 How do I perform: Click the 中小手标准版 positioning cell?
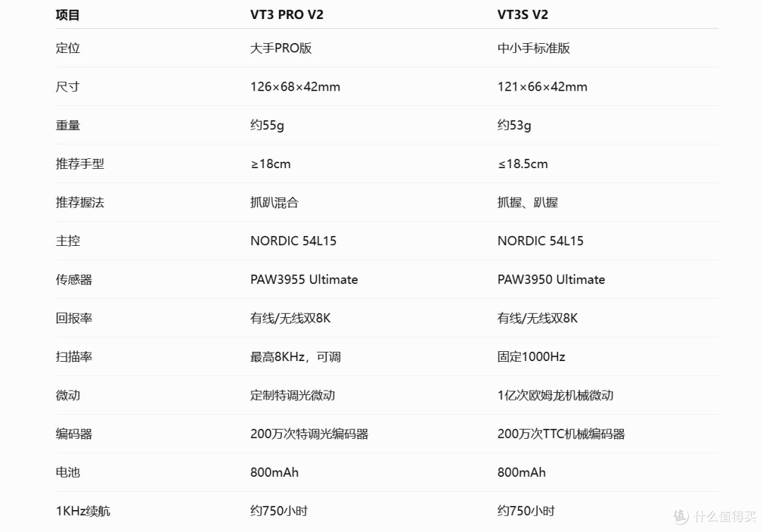tap(534, 48)
